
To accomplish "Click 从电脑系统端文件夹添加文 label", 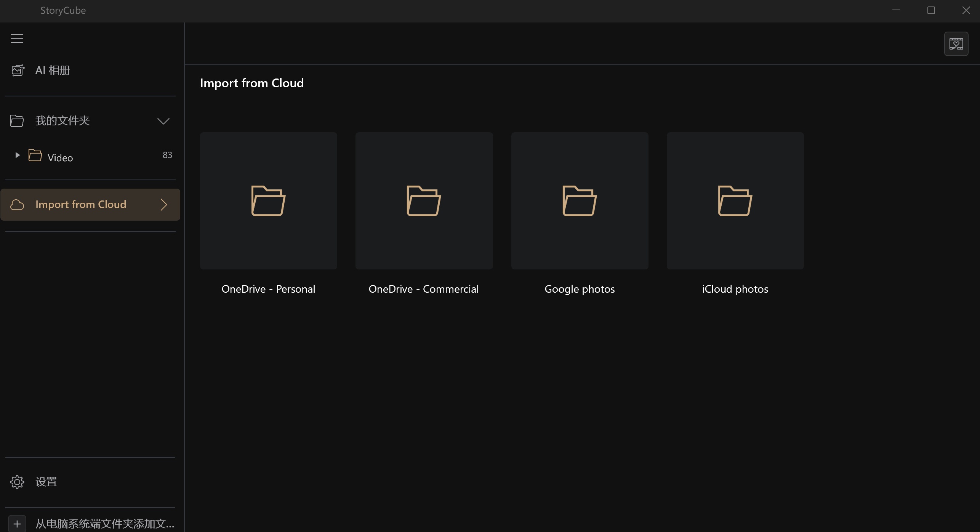I will [x=105, y=524].
